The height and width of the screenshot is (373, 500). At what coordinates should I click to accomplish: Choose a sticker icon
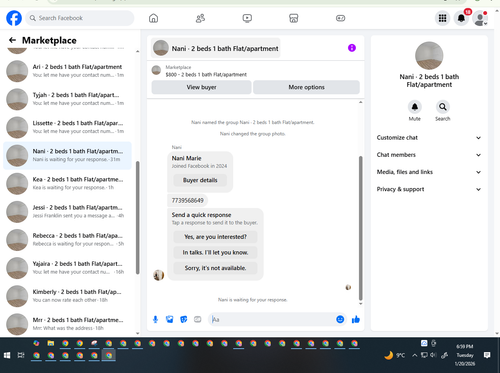coord(184,320)
